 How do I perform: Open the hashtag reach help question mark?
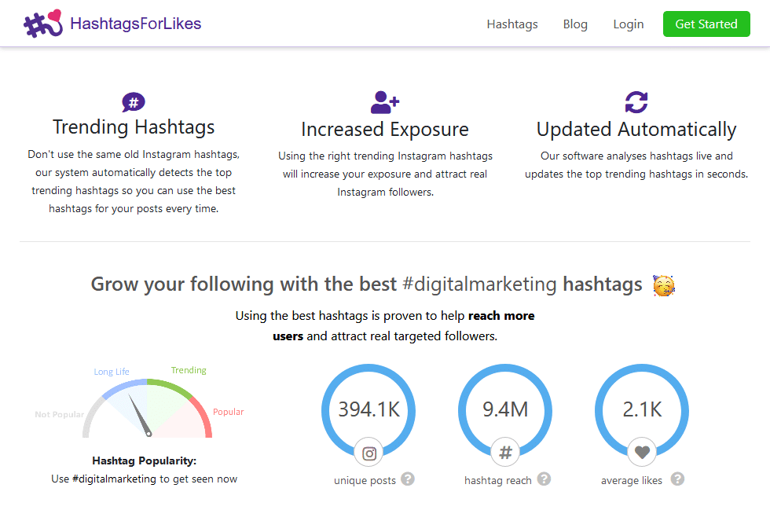(x=544, y=479)
